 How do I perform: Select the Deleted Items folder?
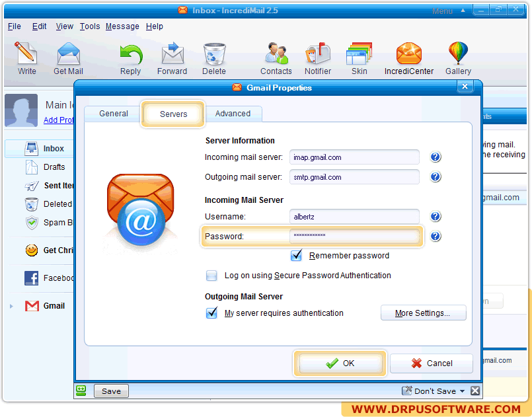(48, 204)
